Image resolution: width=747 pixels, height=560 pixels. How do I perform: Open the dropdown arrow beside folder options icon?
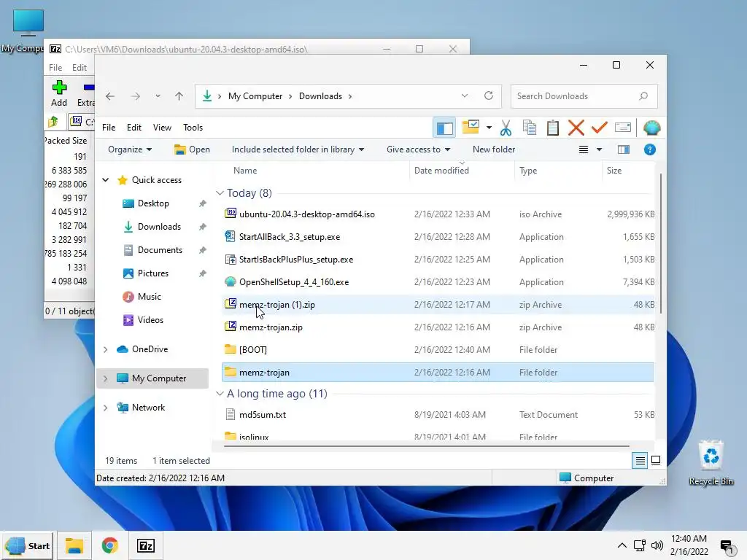tap(489, 128)
